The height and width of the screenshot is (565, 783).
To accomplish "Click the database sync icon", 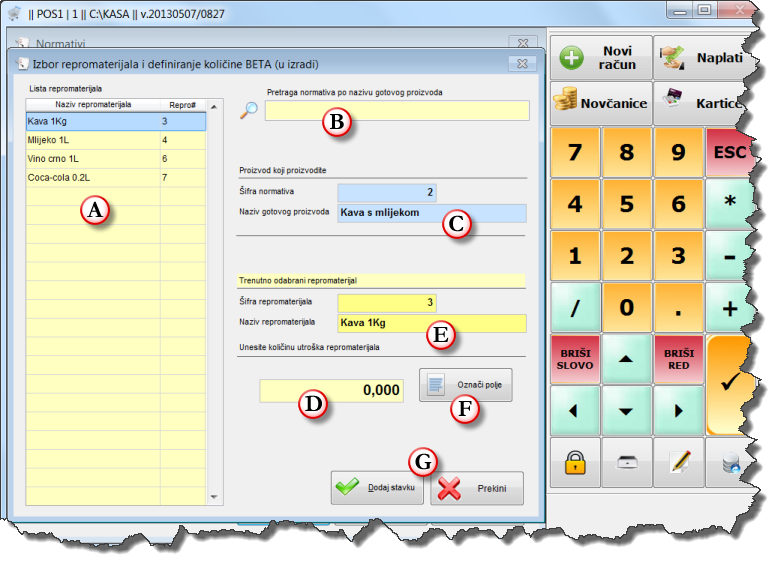I will (x=728, y=461).
